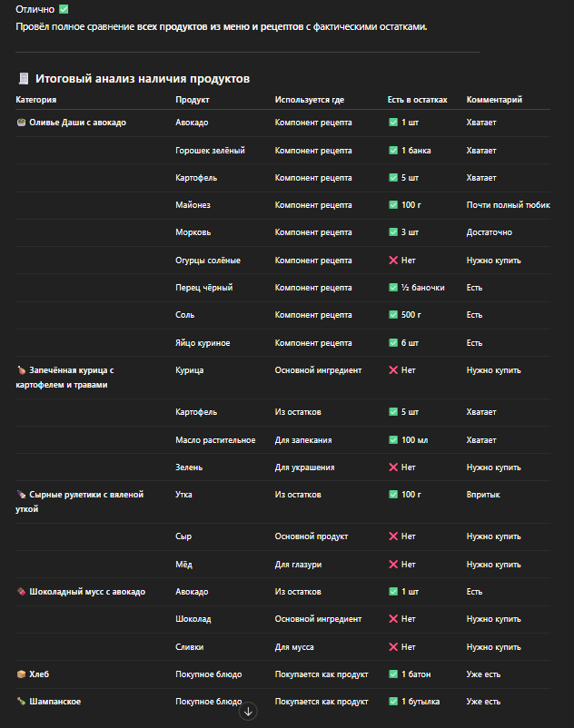Image resolution: width=574 pixels, height=728 pixels.
Task: Click the icon beside Шоколадный мусс heading
Action: tap(21, 592)
